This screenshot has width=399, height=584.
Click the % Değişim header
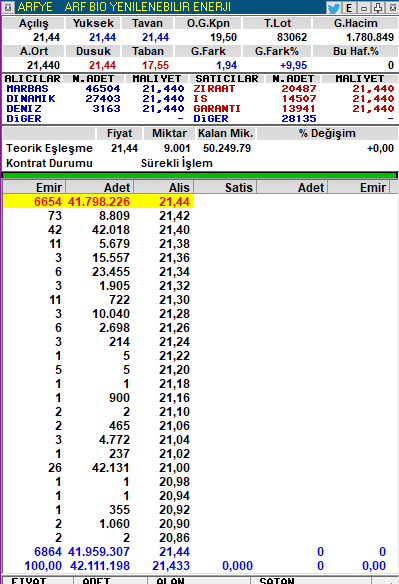point(327,133)
